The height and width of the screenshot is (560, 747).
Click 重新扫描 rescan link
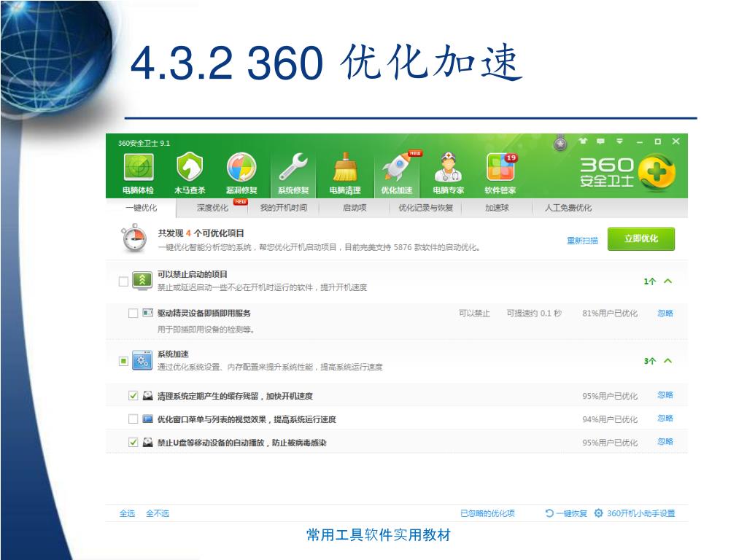pyautogui.click(x=582, y=241)
